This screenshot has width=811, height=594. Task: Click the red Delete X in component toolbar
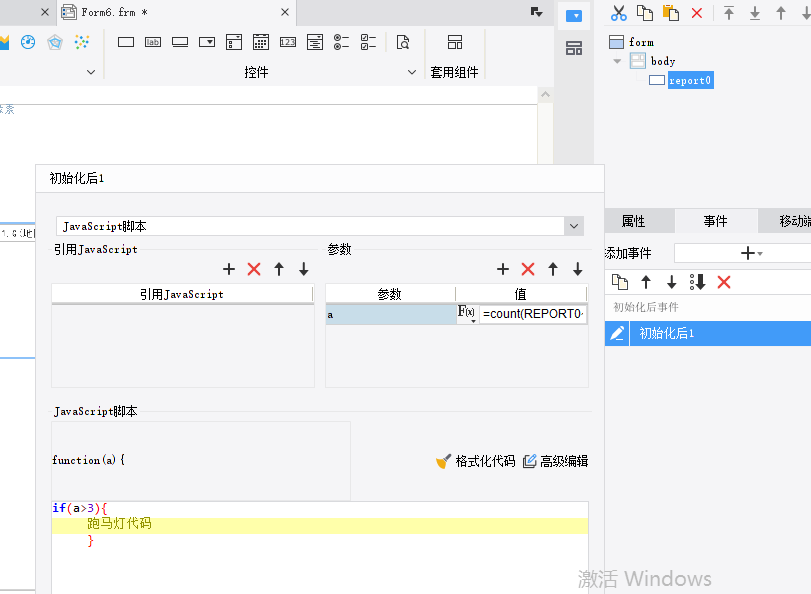pyautogui.click(x=697, y=13)
